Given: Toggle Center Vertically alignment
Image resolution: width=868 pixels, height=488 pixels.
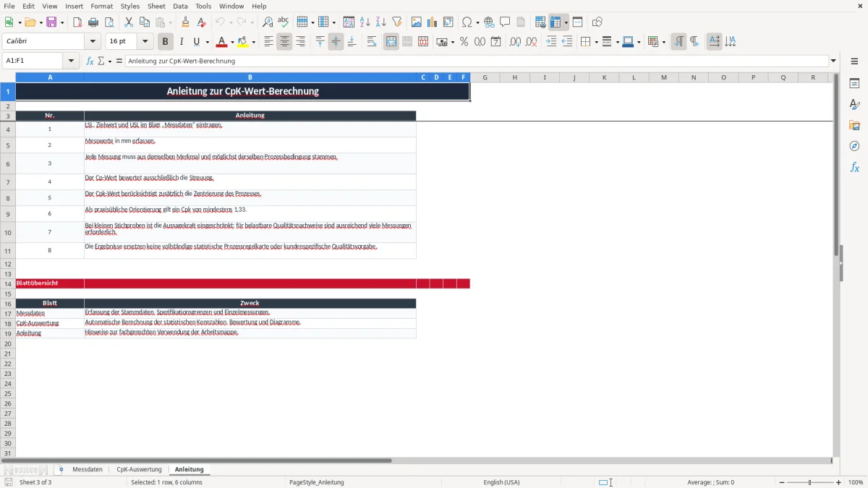Looking at the screenshot, I should pos(336,42).
